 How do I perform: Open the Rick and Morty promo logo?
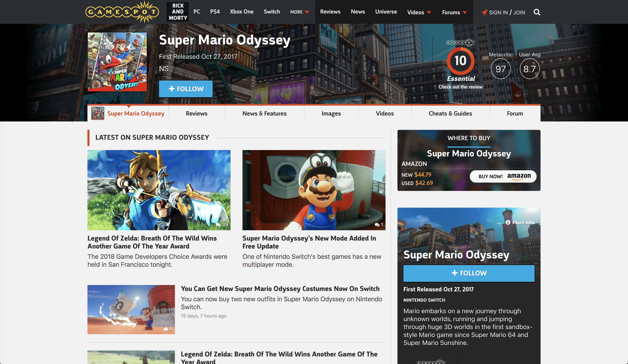click(x=178, y=12)
